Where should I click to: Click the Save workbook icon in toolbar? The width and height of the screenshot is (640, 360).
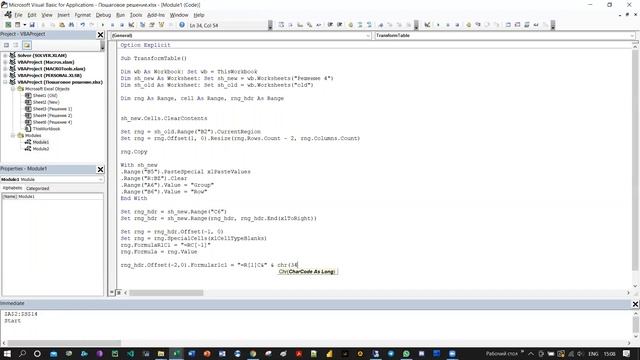pos(32,25)
